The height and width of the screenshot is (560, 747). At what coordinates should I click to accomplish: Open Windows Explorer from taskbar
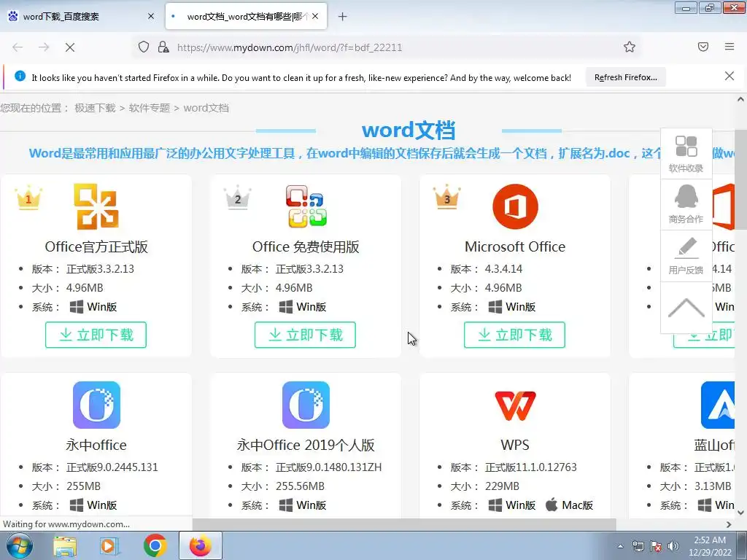65,546
